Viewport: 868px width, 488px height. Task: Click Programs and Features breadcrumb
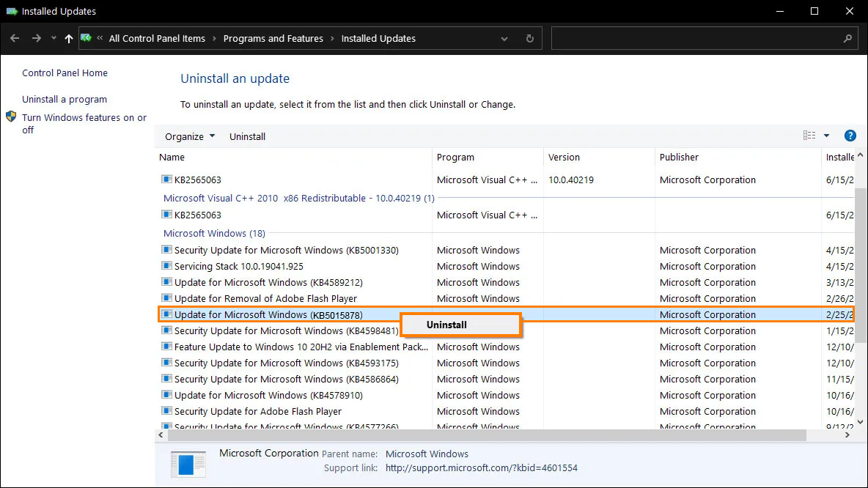(273, 39)
